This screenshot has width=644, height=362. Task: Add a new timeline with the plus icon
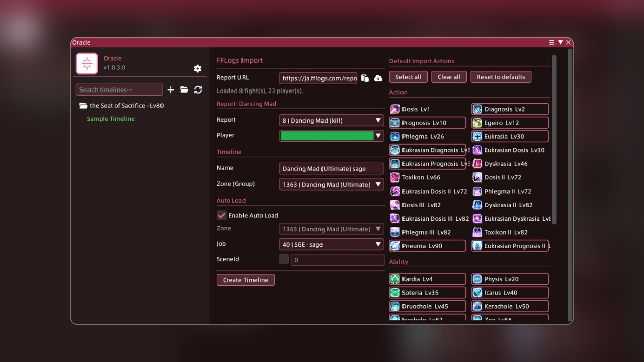click(171, 89)
